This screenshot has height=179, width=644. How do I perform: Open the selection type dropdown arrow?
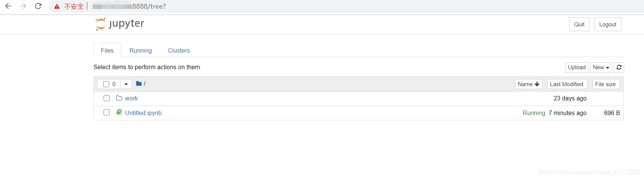[126, 84]
